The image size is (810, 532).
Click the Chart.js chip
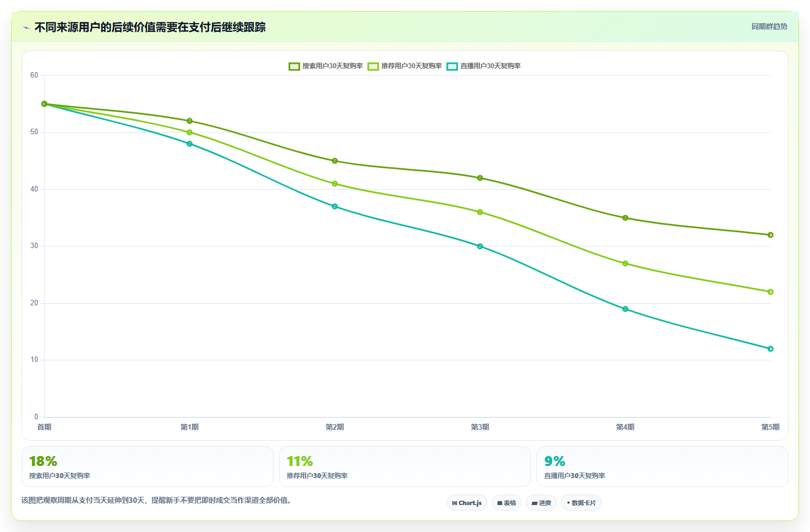[x=467, y=503]
